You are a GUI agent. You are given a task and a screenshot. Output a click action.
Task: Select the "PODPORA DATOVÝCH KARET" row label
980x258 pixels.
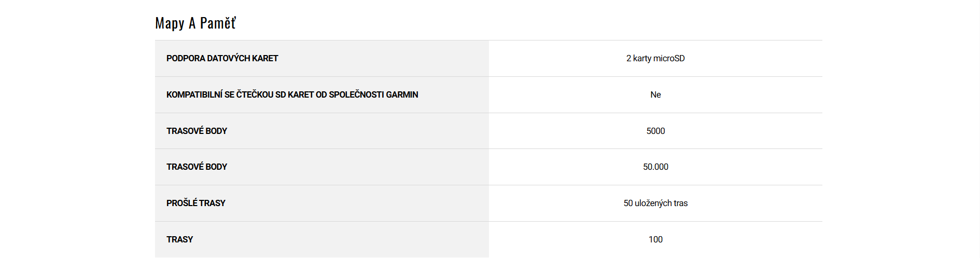coord(222,59)
